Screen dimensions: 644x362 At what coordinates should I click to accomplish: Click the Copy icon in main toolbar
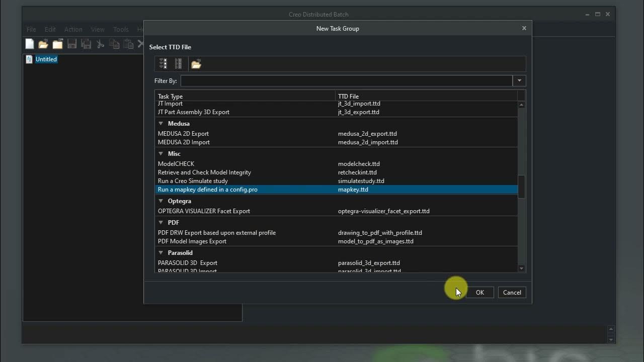114,44
